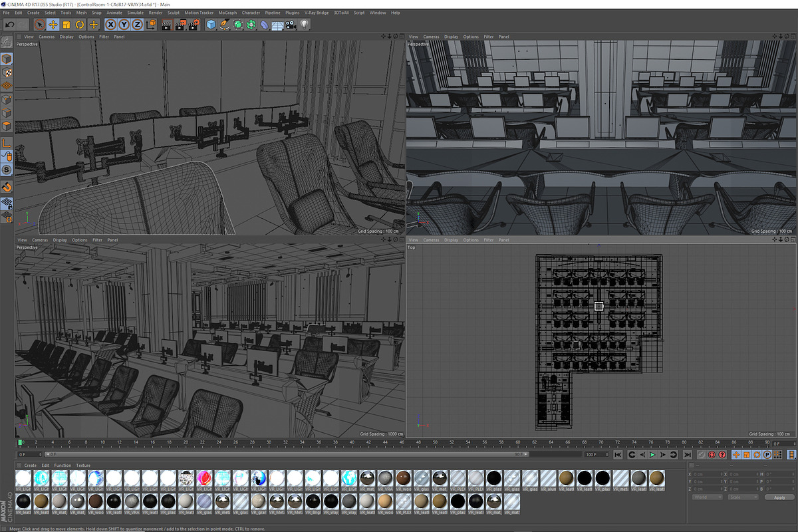The image size is (798, 532).
Task: Click the Enable Axis icon left palette
Action: 6,143
